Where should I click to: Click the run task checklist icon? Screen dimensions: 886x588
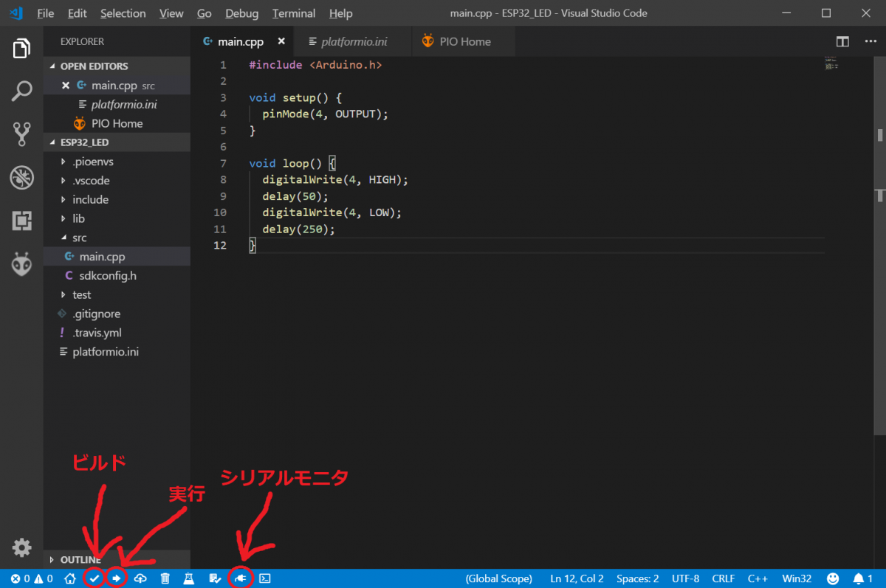[x=214, y=578]
